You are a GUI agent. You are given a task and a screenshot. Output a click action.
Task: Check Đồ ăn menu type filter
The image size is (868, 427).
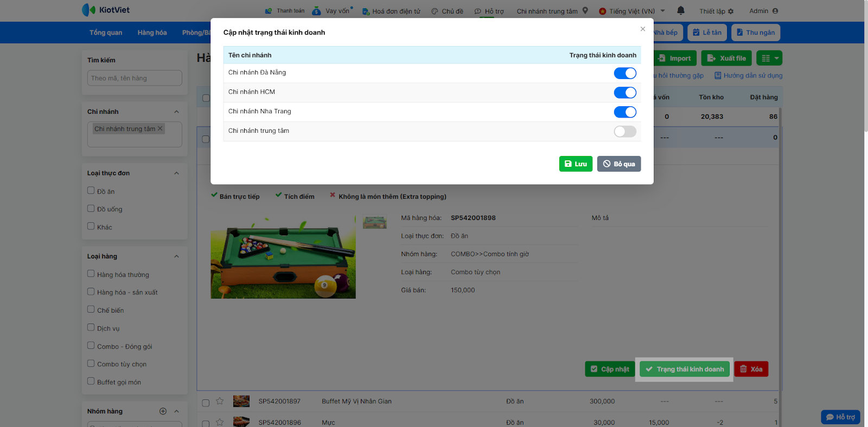91,190
